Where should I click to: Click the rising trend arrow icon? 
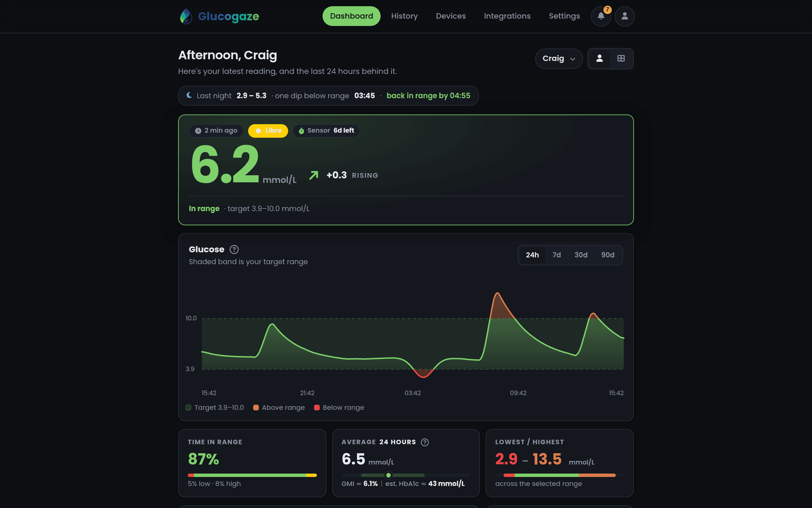tap(314, 175)
